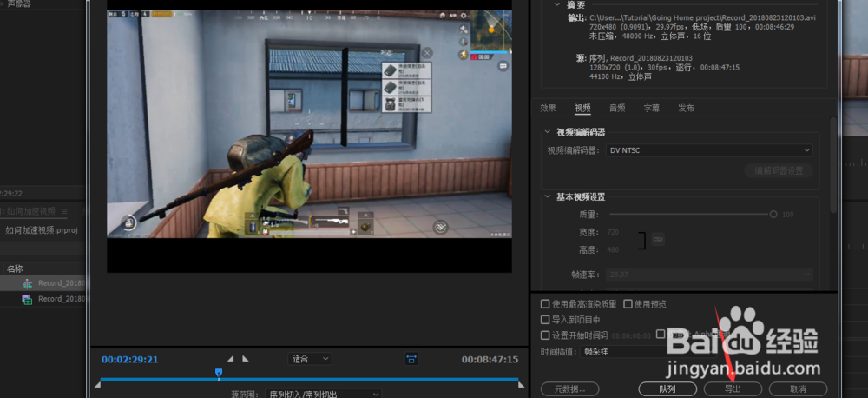Click the source info line 序列, Record_20180823120103
The image size is (868, 398).
click(x=641, y=58)
